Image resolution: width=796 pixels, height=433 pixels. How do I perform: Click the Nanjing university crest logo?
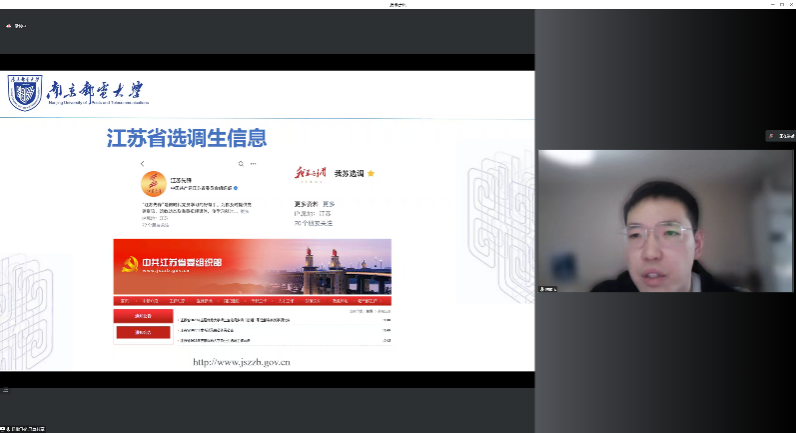coord(24,93)
